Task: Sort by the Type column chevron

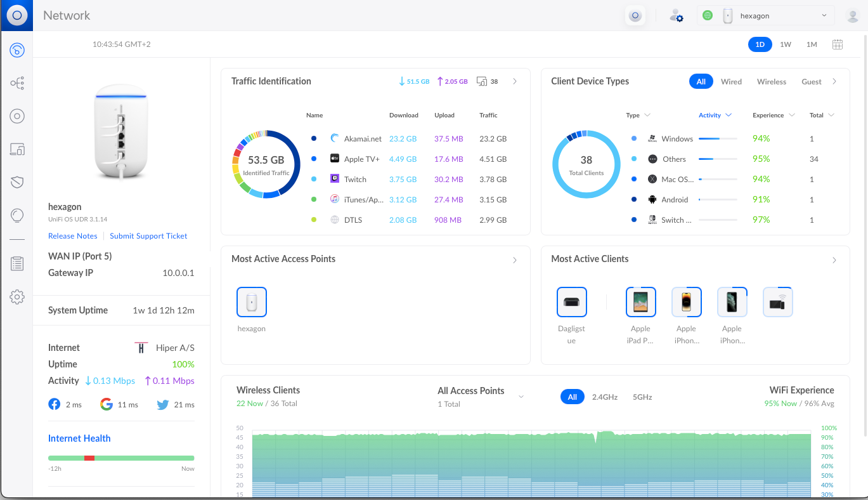Action: click(x=647, y=115)
